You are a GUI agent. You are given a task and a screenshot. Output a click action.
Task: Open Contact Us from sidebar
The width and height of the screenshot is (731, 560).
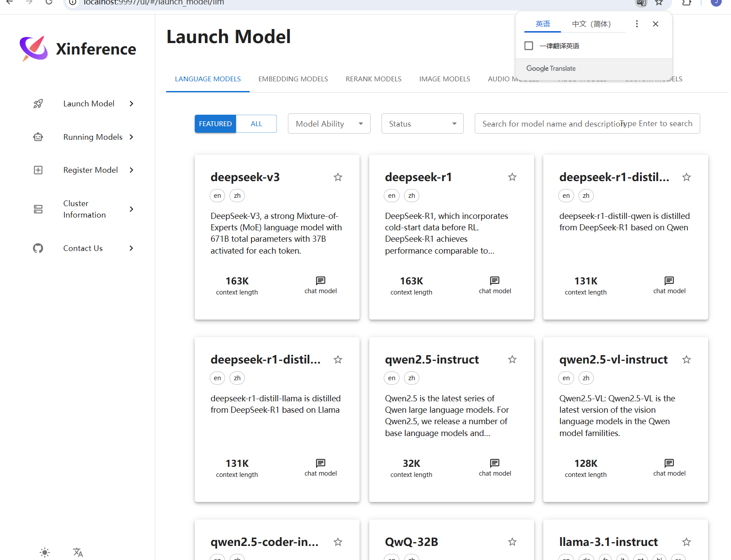(83, 248)
